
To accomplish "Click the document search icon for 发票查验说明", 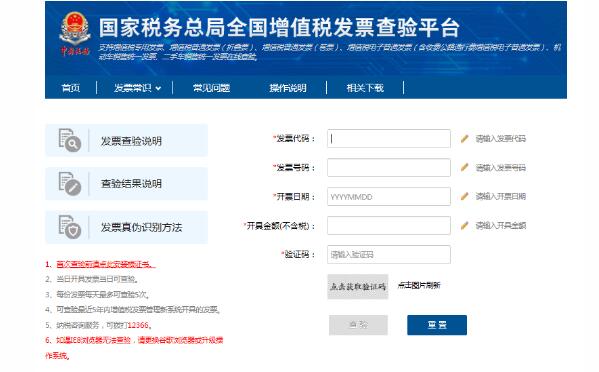I will click(70, 140).
